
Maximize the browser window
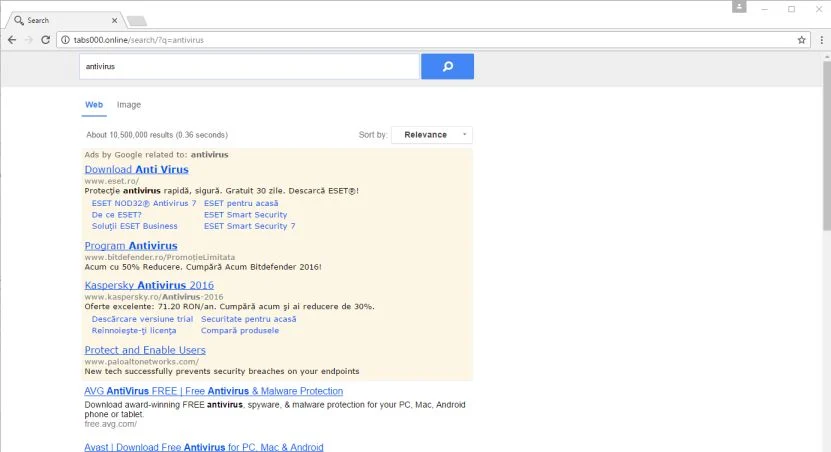[x=791, y=9]
